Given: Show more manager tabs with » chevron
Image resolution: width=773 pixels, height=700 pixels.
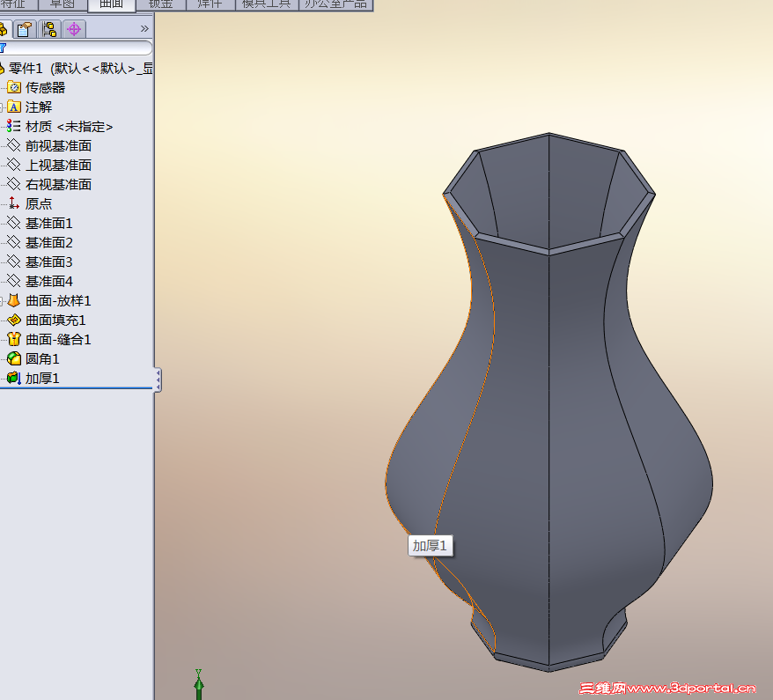Looking at the screenshot, I should 144,28.
